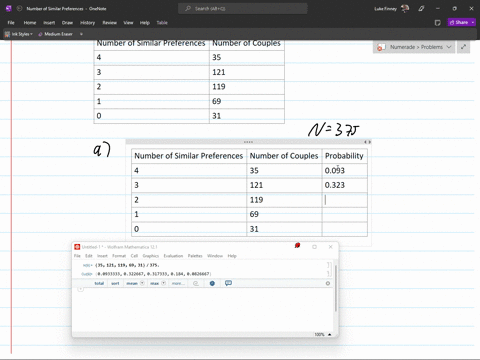Click the probability cell for row 2
The width and height of the screenshot is (480, 360).
pyautogui.click(x=345, y=200)
